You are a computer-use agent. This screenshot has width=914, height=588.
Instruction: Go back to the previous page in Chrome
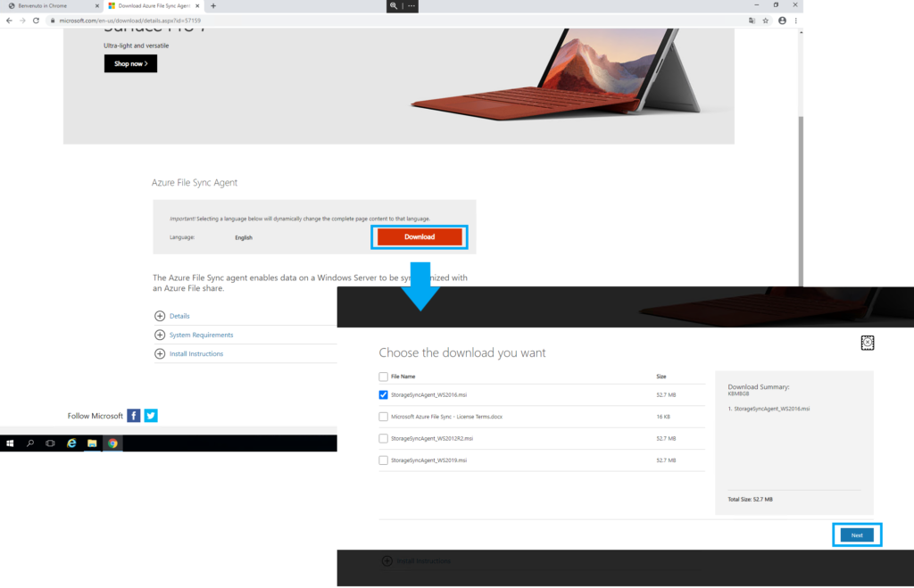point(9,21)
